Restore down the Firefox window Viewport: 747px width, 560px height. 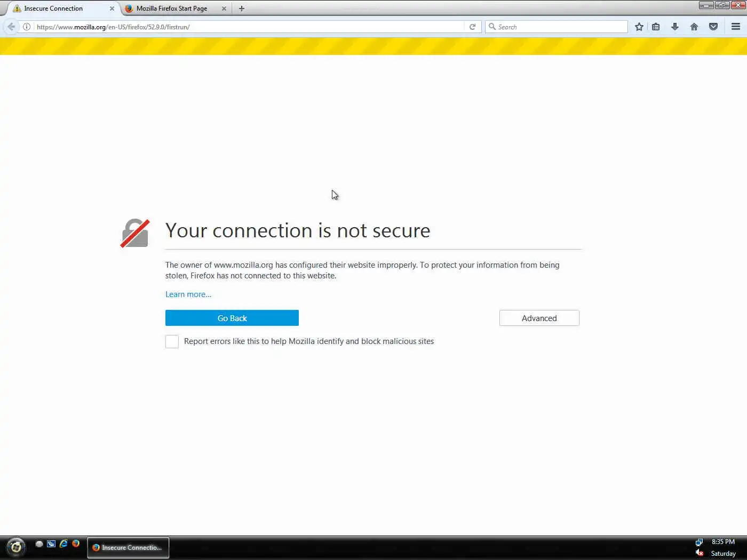[x=722, y=5]
